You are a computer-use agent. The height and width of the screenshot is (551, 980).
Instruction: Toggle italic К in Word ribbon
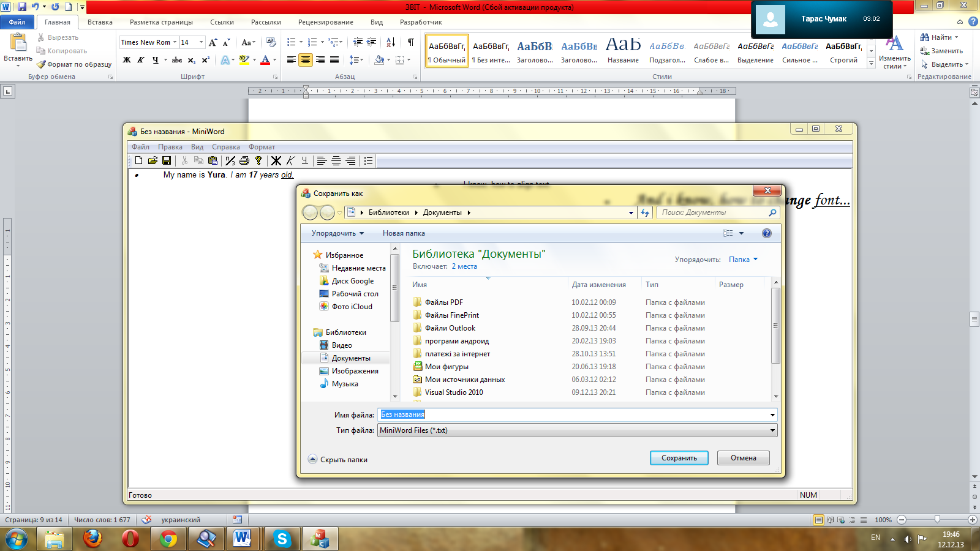[141, 60]
